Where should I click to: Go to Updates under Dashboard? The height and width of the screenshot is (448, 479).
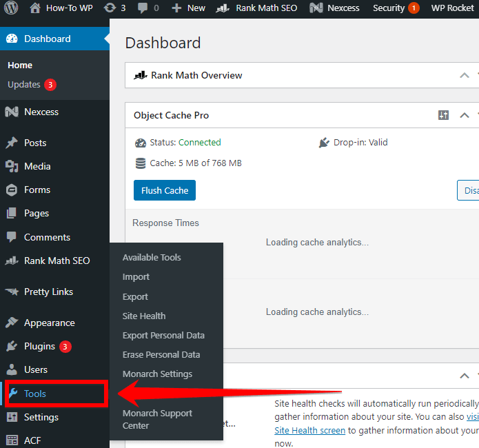[x=24, y=84]
